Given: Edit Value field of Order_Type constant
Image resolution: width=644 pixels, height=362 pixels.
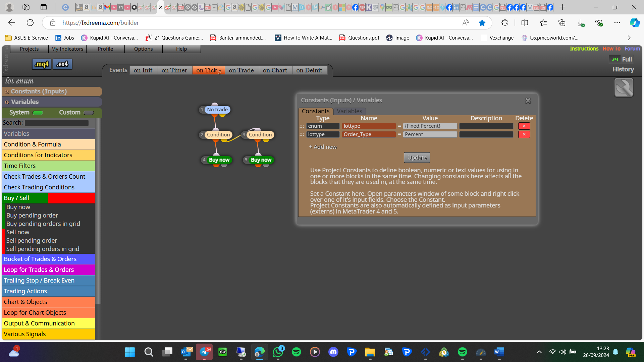Looking at the screenshot, I should (x=430, y=134).
